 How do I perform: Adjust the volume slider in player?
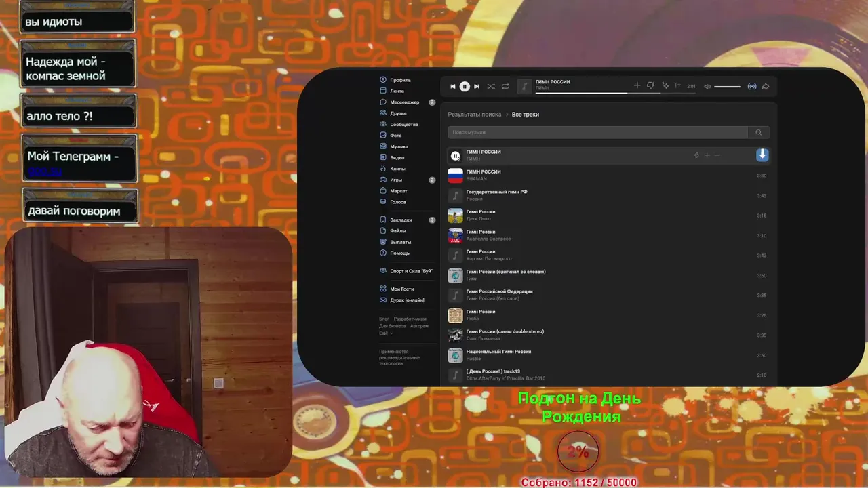pos(727,86)
